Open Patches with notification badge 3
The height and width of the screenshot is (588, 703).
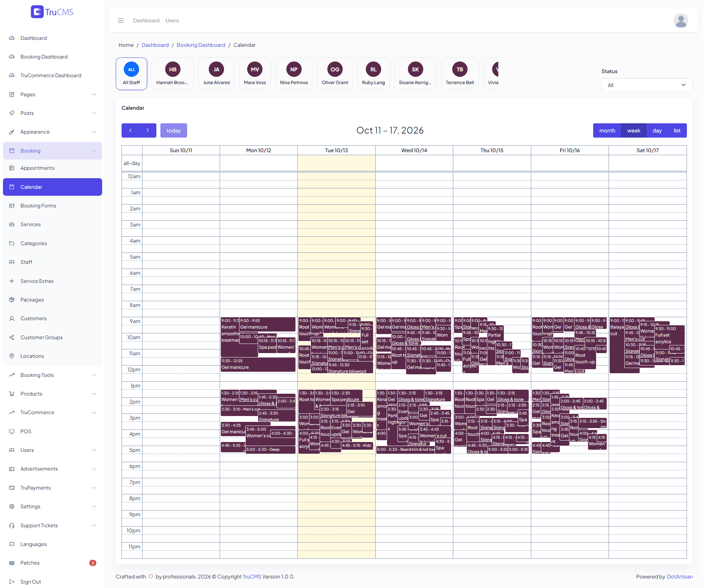coord(52,563)
